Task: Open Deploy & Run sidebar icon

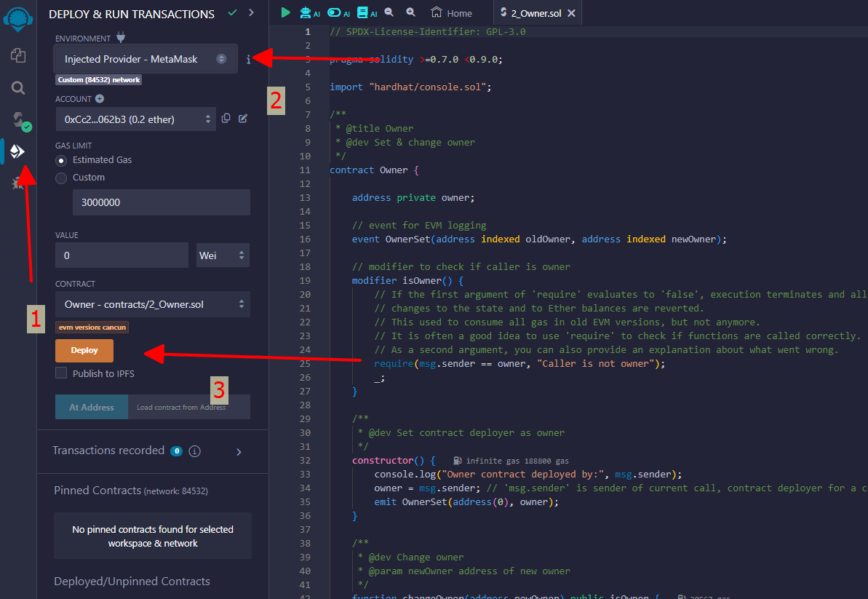Action: 17,151
